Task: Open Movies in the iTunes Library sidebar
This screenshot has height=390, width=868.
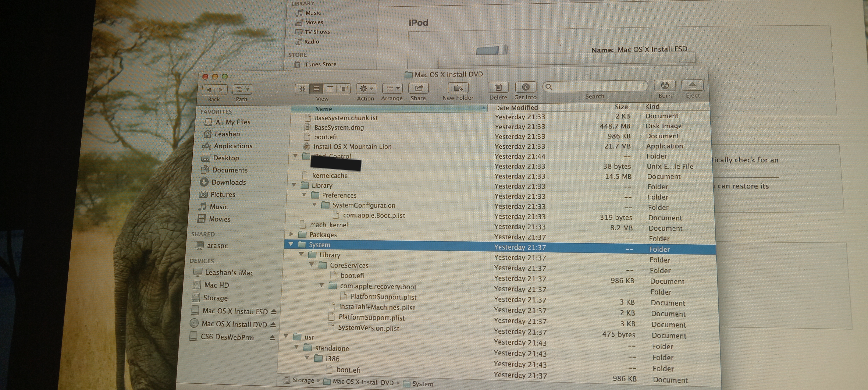Action: (x=309, y=22)
